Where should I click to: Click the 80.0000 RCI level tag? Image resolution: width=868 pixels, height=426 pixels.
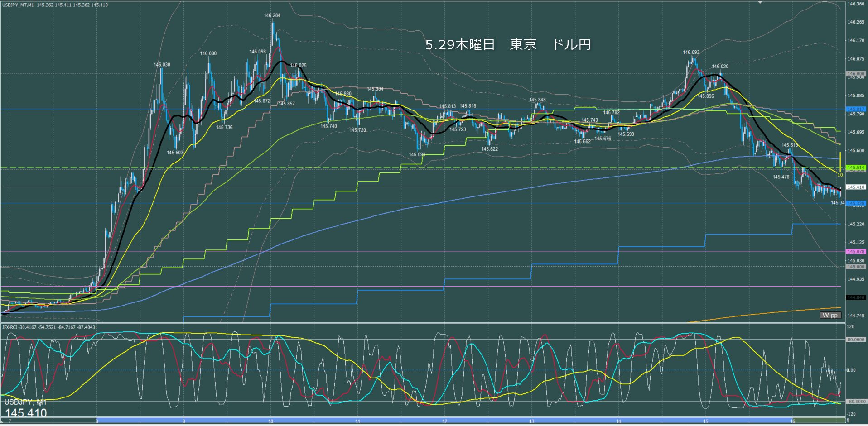pyautogui.click(x=856, y=340)
